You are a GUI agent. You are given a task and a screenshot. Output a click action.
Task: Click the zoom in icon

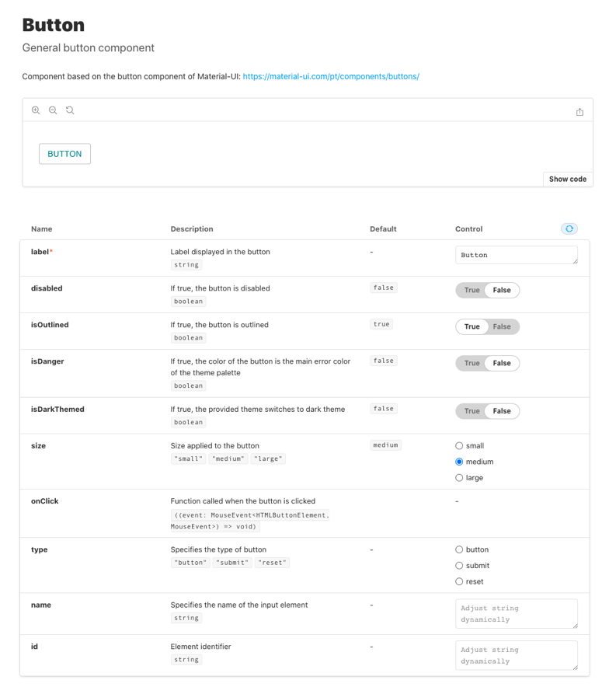click(x=36, y=110)
